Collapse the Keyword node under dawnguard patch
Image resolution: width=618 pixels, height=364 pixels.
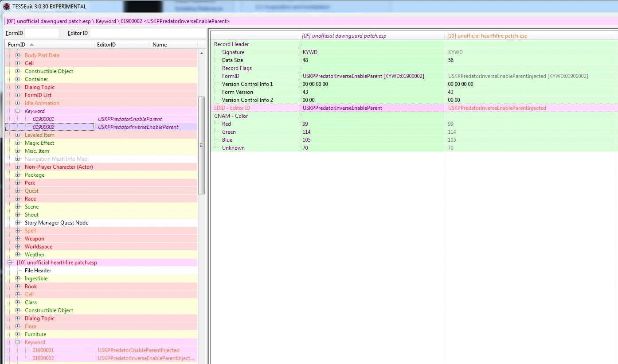18,111
